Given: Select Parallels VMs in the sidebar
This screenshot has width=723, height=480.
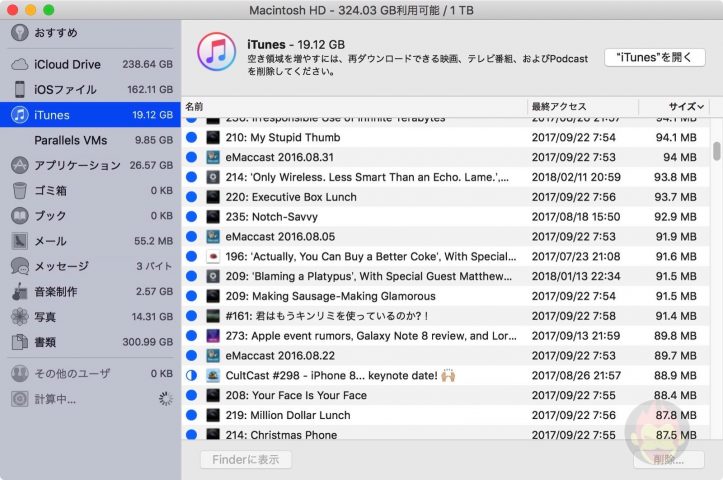Looking at the screenshot, I should [90, 140].
